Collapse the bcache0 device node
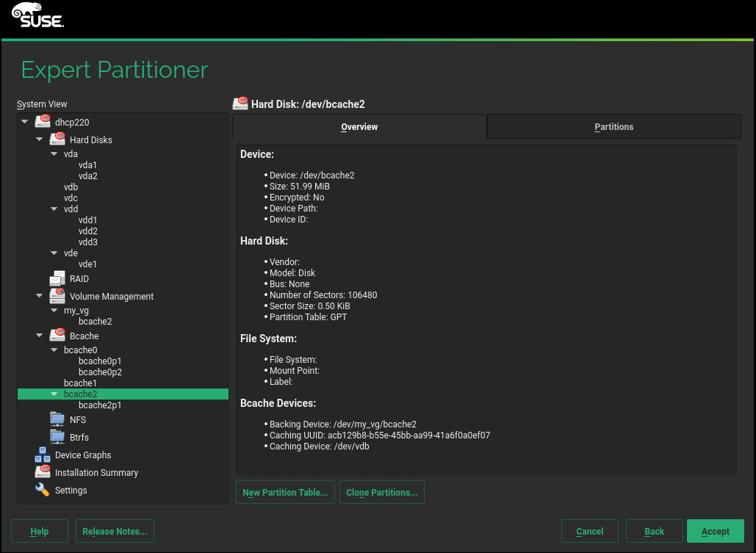Screen dimensions: 756x553 [x=54, y=350]
